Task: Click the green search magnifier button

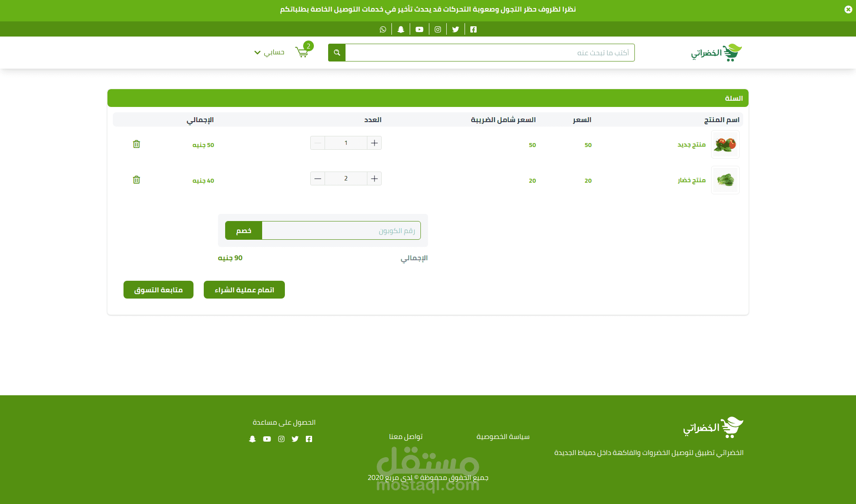Action: (x=337, y=53)
